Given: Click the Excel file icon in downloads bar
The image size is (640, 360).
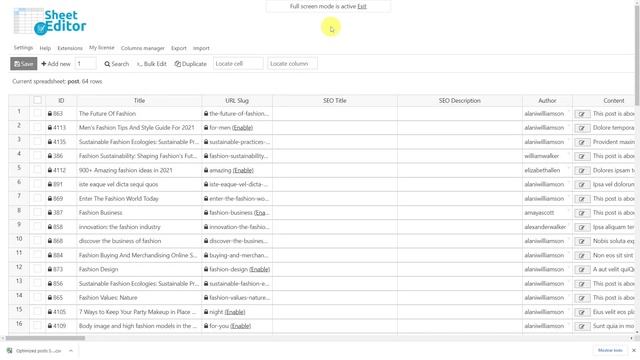Looking at the screenshot, I should click(x=9, y=351).
